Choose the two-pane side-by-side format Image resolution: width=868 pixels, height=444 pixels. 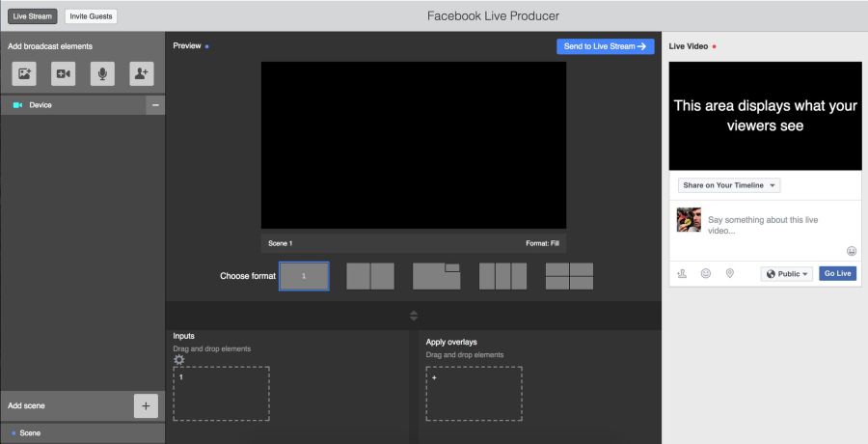pos(370,276)
